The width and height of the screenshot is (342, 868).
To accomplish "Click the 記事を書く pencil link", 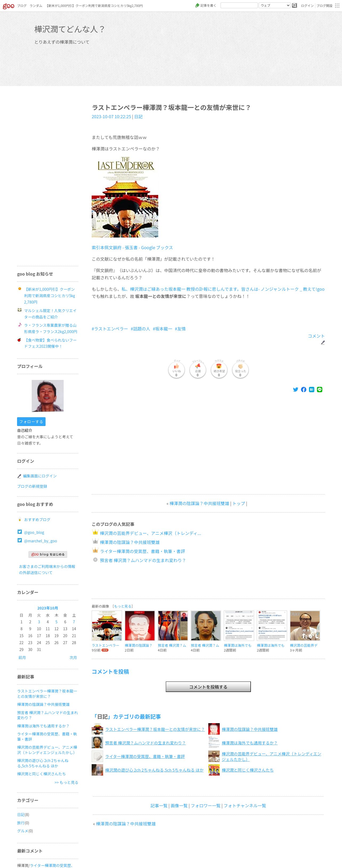I will pyautogui.click(x=206, y=5).
